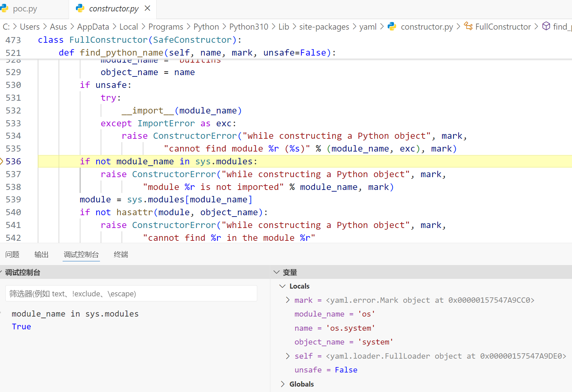This screenshot has width=572, height=392.
Task: Open the Asus breadcrumb folder
Action: (x=58, y=27)
